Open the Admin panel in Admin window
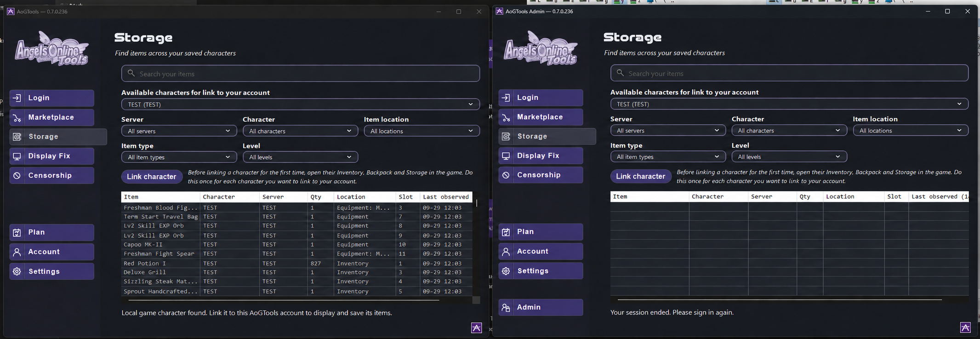 [541, 307]
